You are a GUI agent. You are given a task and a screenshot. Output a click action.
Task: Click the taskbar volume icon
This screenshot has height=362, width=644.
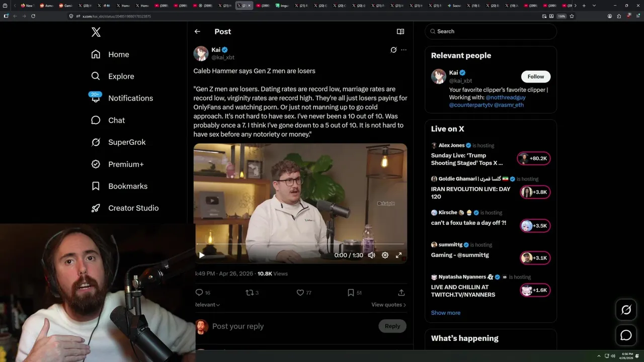(613, 356)
